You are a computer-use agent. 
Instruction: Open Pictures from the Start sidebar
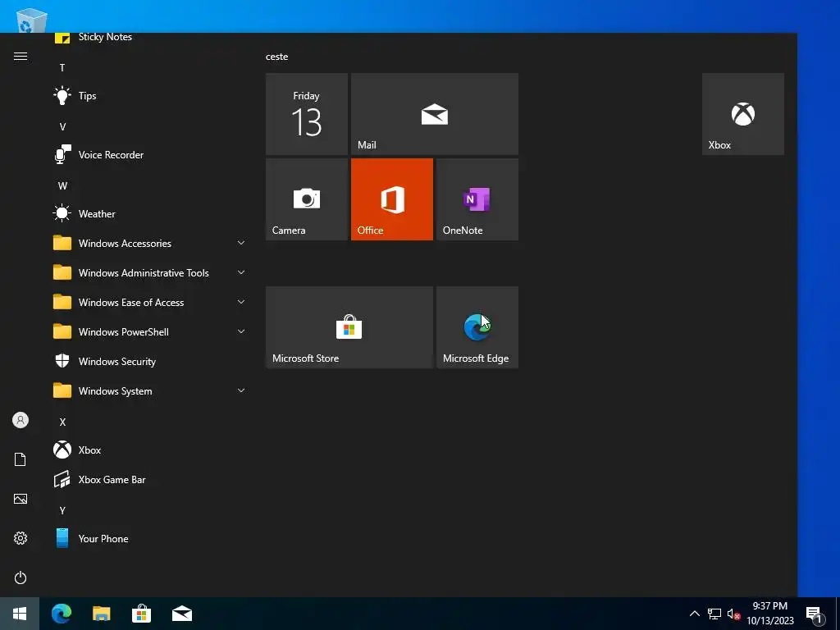(x=21, y=499)
